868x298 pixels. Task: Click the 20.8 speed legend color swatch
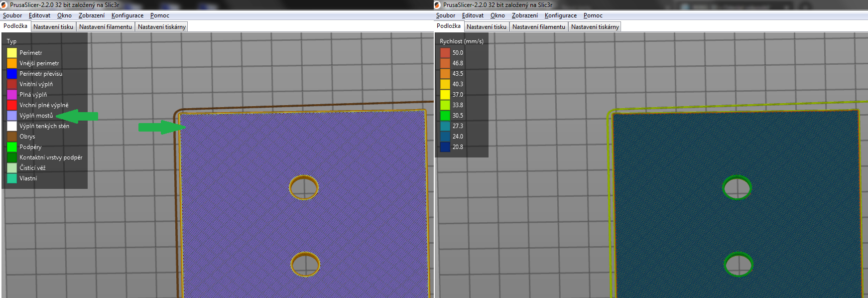[x=445, y=147]
